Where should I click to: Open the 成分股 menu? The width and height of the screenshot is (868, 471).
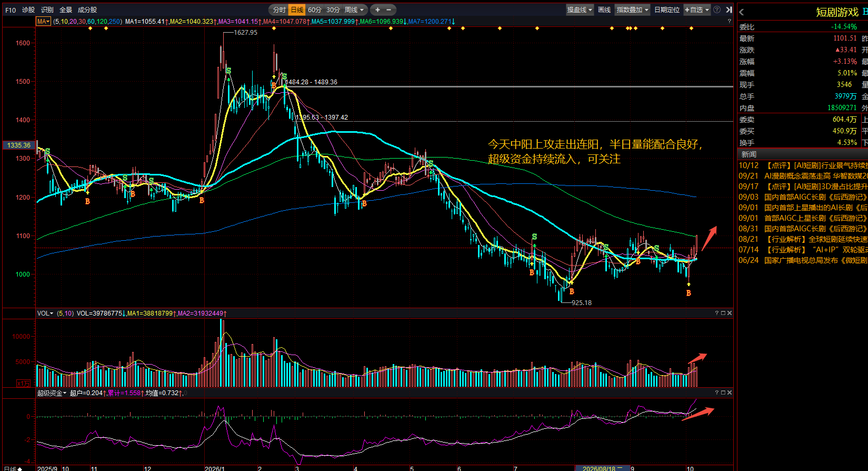87,9
